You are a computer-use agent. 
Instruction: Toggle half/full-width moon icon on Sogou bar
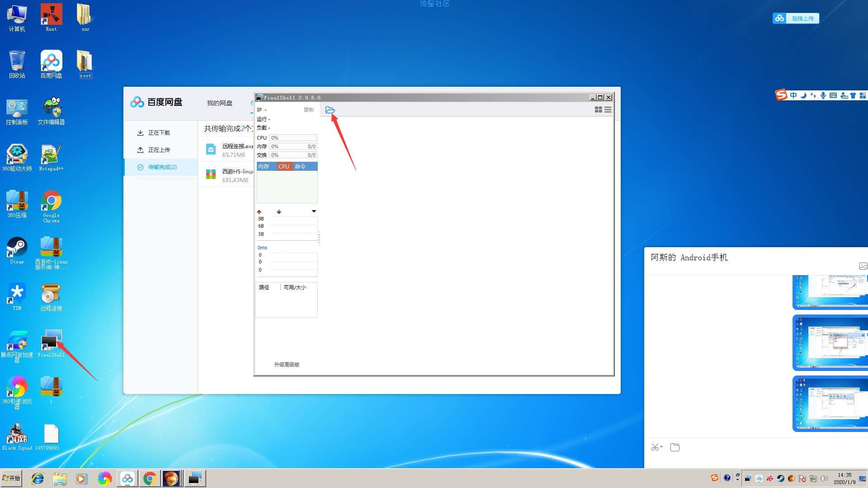click(x=803, y=95)
